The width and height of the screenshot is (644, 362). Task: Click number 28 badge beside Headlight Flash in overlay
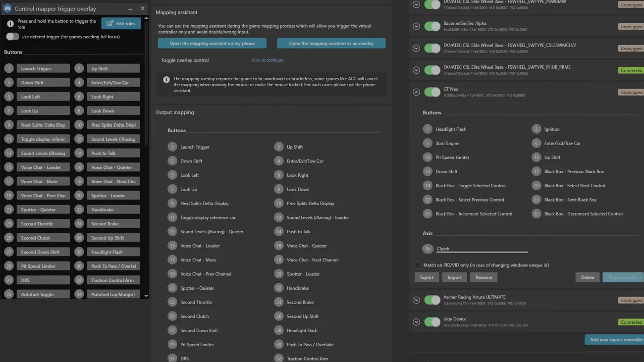79,252
